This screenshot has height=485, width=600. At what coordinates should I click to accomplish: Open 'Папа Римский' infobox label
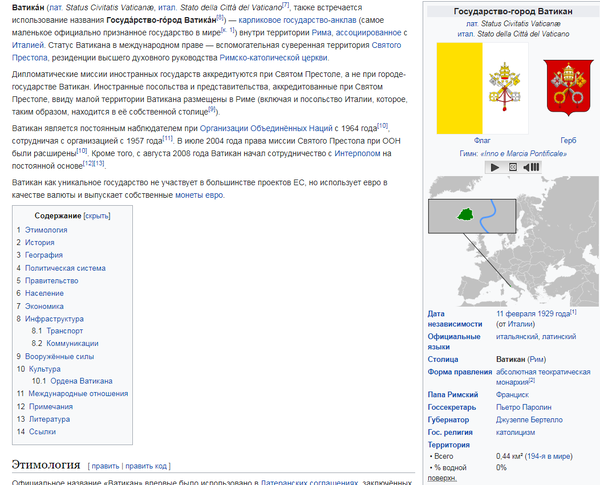point(453,395)
